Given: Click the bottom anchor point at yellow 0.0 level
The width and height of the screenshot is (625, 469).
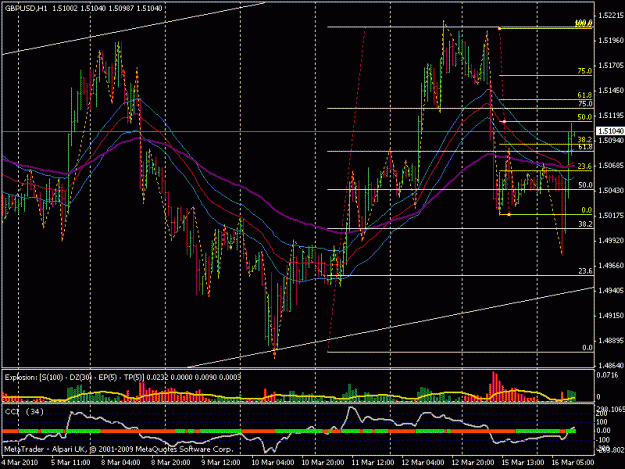Looking at the screenshot, I should coord(509,215).
